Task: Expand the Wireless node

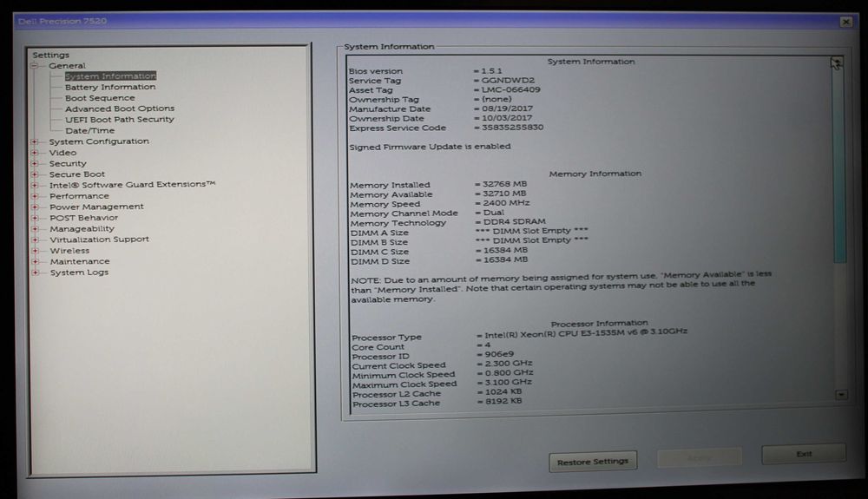Action: [x=35, y=251]
